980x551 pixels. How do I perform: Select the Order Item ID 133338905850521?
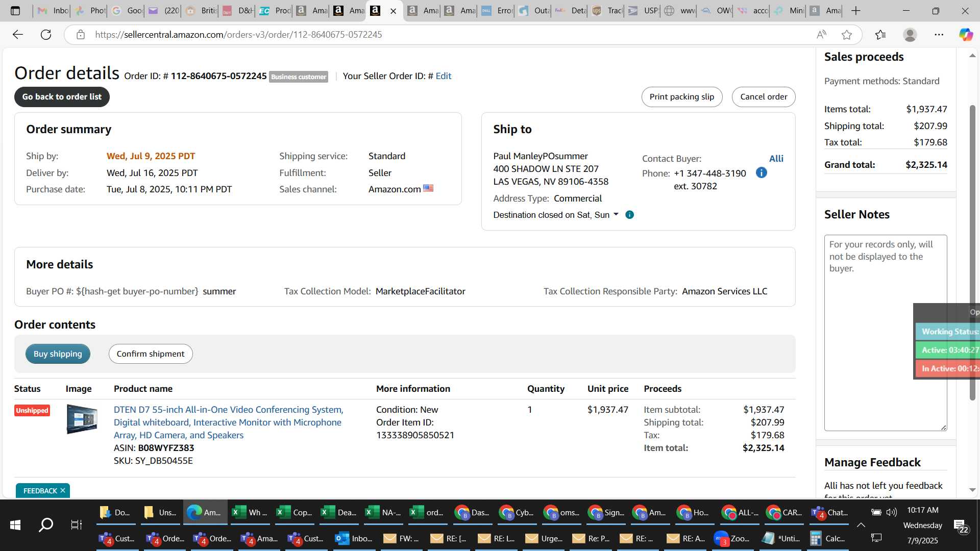click(415, 435)
